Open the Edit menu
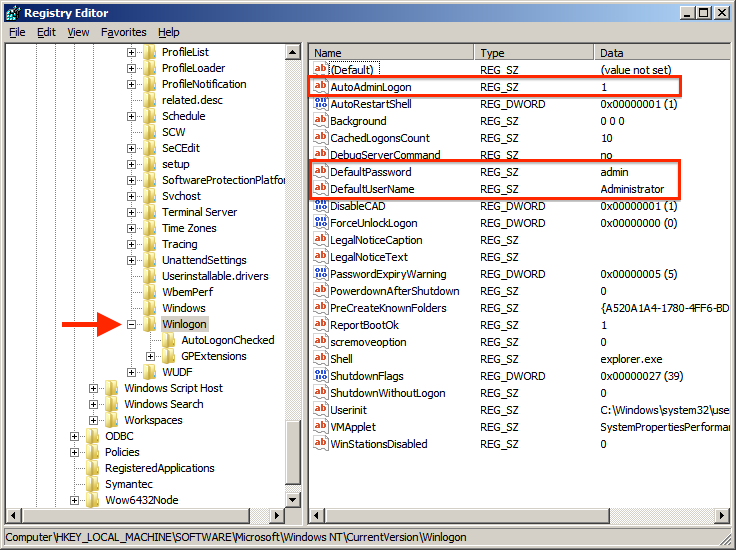736x550 pixels. (x=46, y=32)
